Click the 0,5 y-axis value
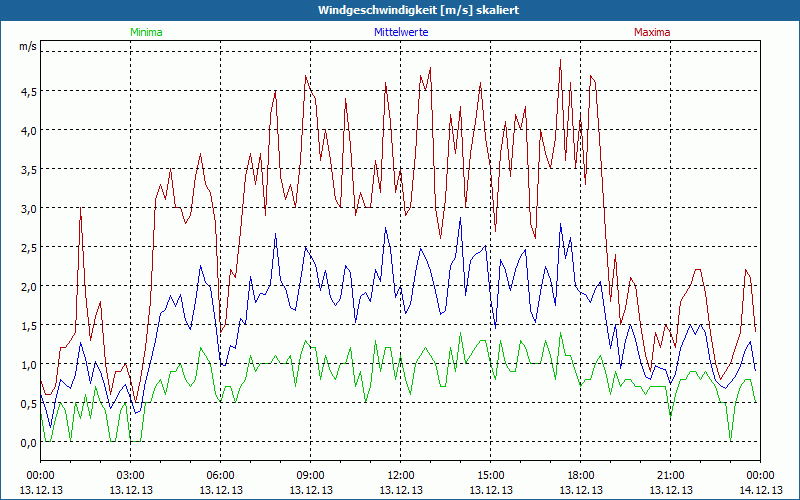This screenshot has width=800, height=500. 29,404
